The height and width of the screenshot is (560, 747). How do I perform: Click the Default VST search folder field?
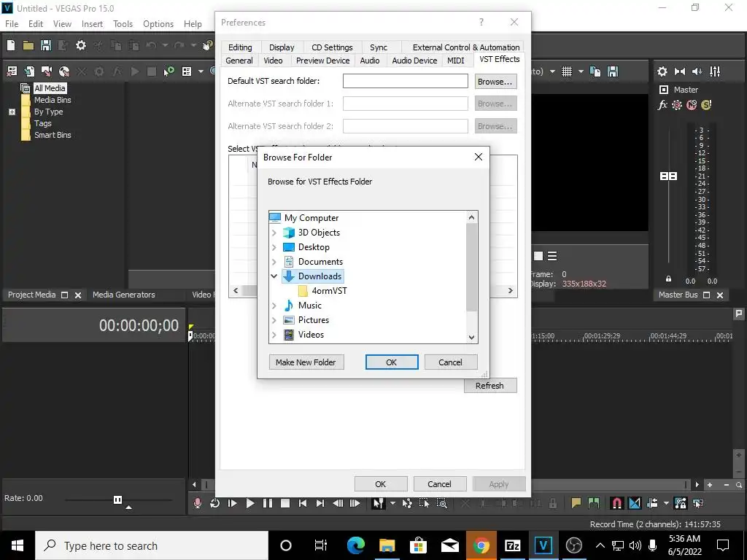(x=406, y=81)
